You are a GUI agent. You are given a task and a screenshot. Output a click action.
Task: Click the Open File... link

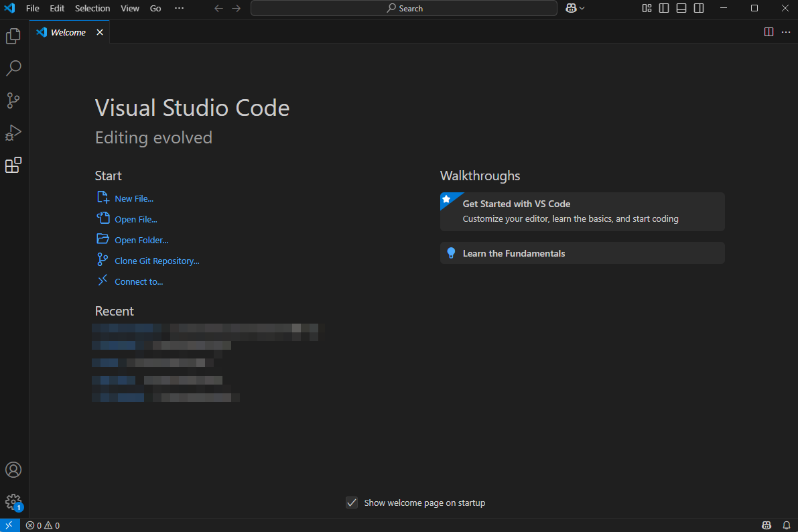point(136,219)
